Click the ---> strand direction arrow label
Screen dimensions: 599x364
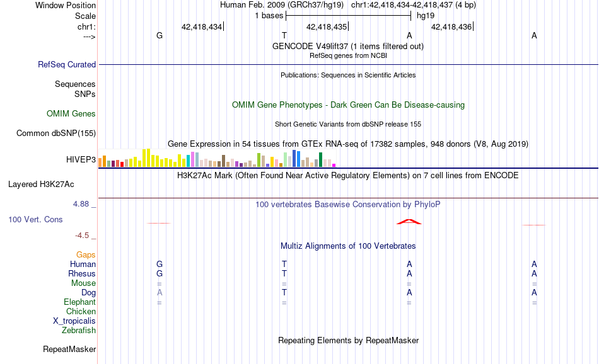tap(89, 37)
